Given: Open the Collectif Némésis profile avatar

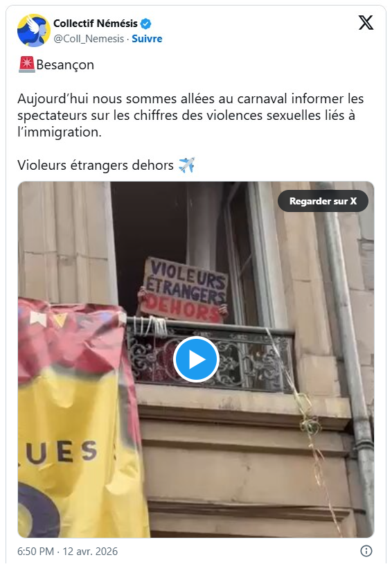Looking at the screenshot, I should point(33,30).
